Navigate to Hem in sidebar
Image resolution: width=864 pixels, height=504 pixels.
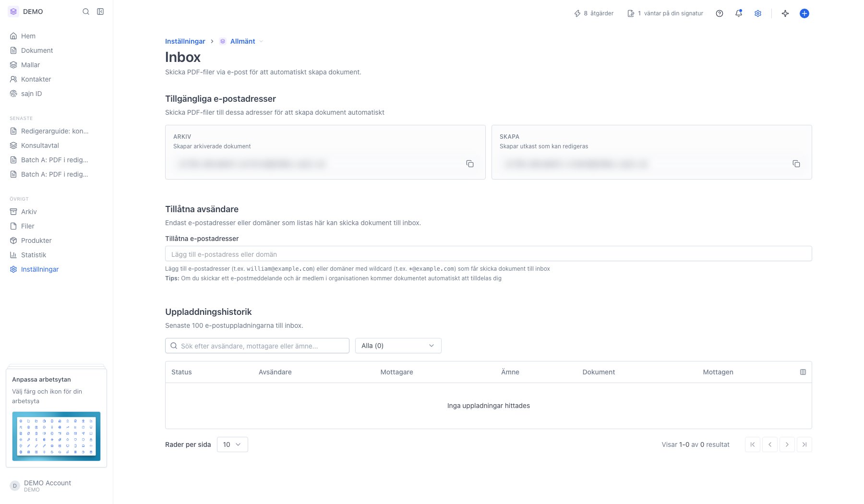click(x=28, y=36)
